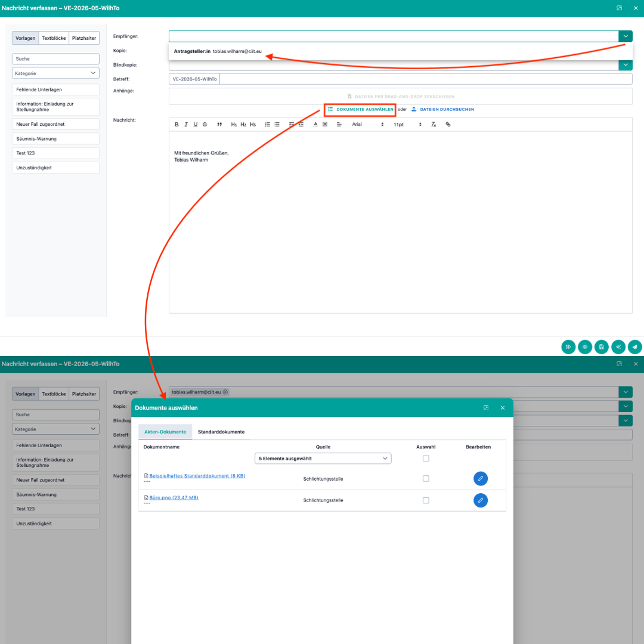Select the 'Test 123' template in upper window
The width and height of the screenshot is (644, 644).
click(x=55, y=153)
